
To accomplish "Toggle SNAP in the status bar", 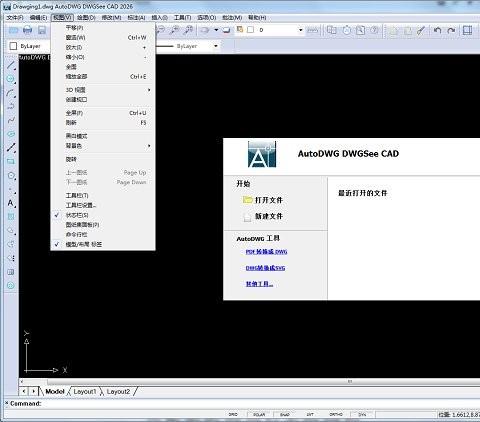I will [x=285, y=414].
